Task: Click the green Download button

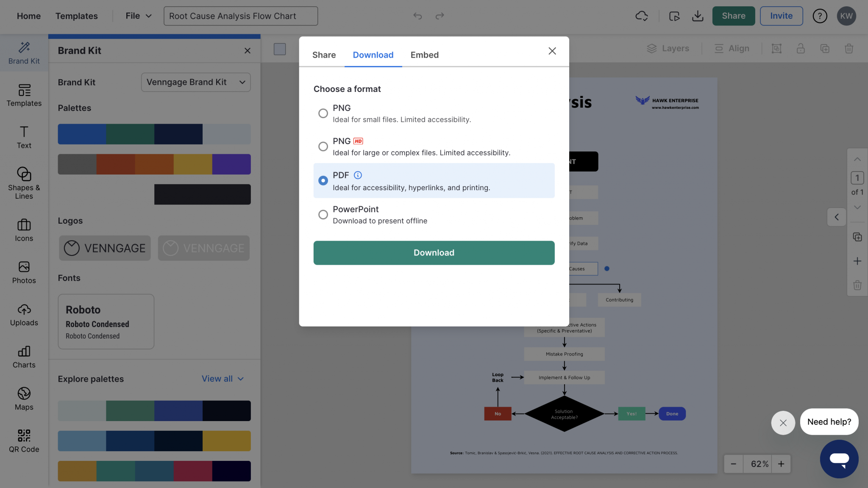Action: (434, 252)
